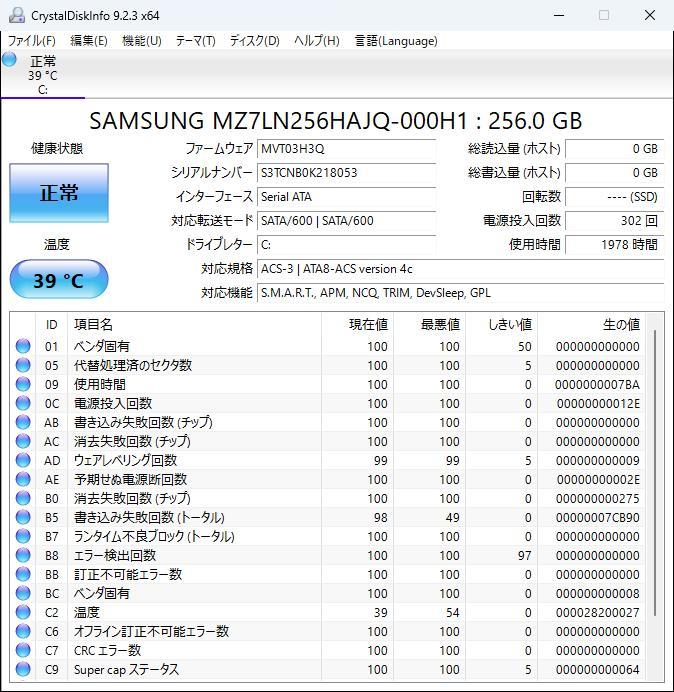
Task: Click status orb for row BB 訂正不可能エラー数
Action: [x=23, y=574]
